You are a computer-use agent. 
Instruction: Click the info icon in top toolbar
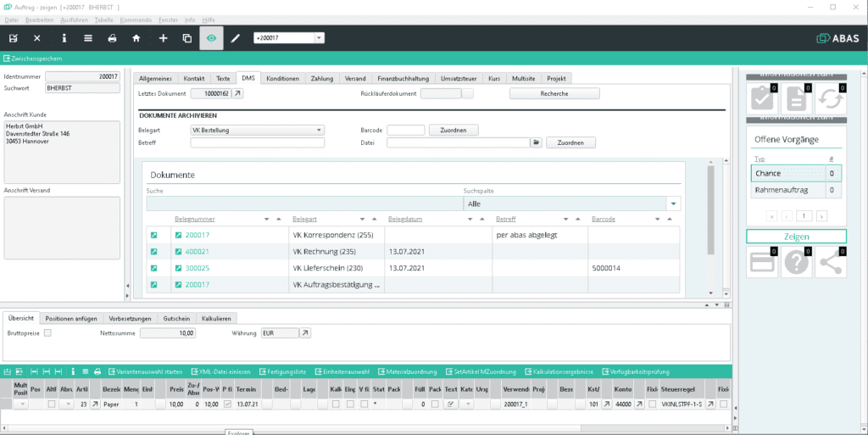(x=64, y=38)
